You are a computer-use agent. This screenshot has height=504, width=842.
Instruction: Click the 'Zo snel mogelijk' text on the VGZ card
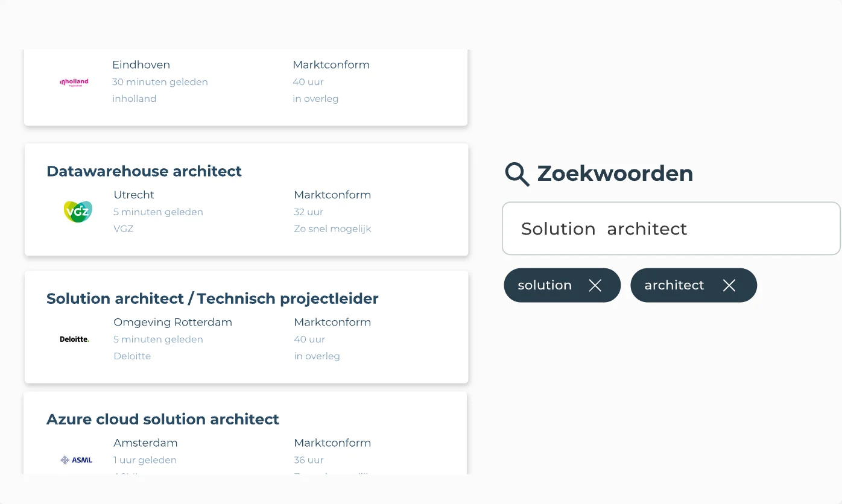(x=332, y=228)
